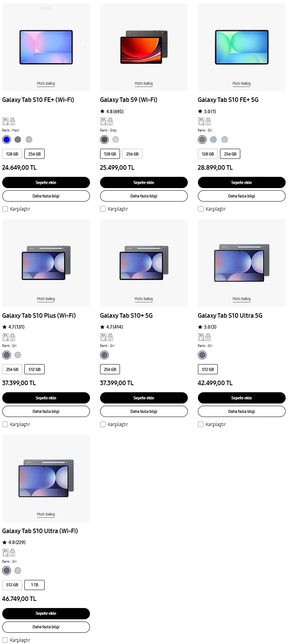
Task: Check Karşılaştır for Galaxy Tab S10 FE+ (Wi-Fi)
Action: pyautogui.click(x=5, y=209)
